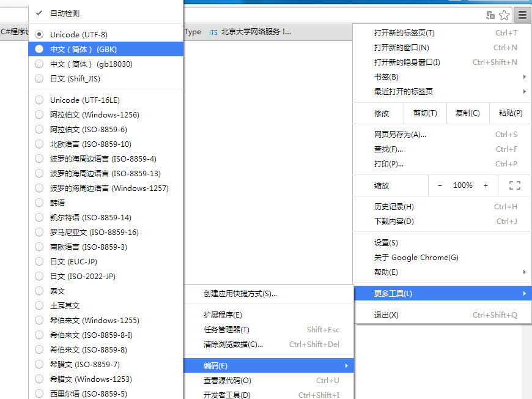Select 阿拉伯文 (Windows-1256) encoding
Image resolution: width=532 pixels, height=399 pixels.
coord(106,115)
